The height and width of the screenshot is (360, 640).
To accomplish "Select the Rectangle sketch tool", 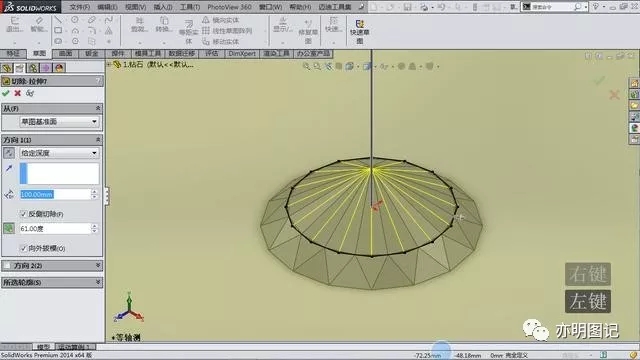I will 58,30.
